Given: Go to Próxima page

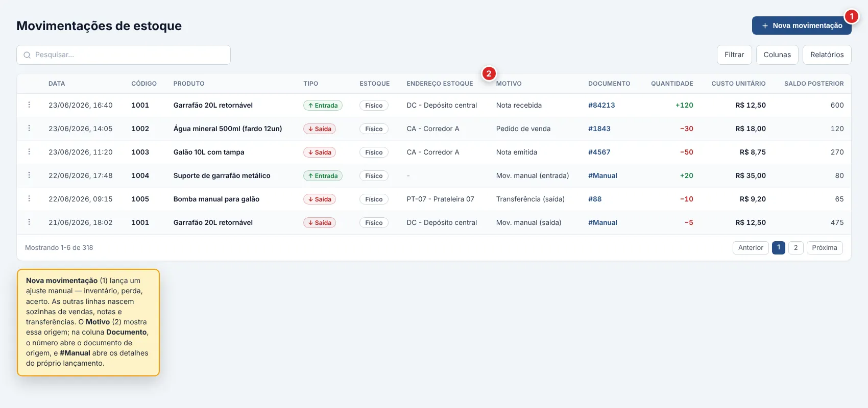Looking at the screenshot, I should 825,247.
